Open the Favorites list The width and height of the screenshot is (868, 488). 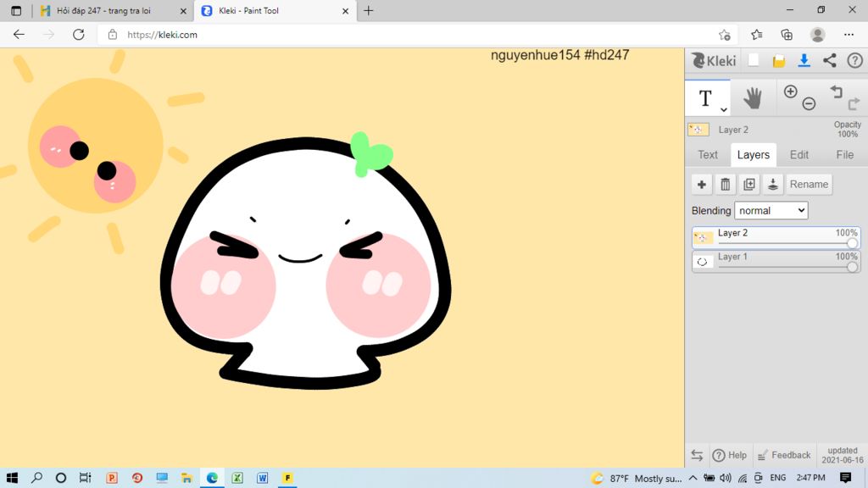(x=757, y=35)
